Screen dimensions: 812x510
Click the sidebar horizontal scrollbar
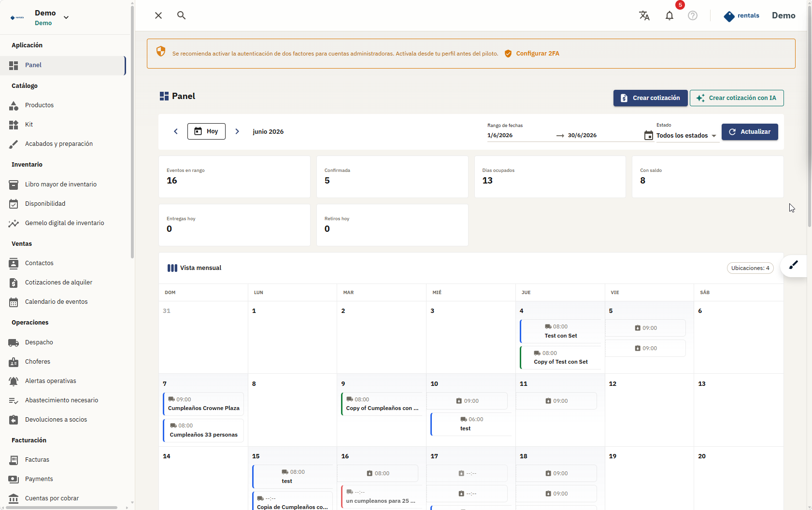click(60, 508)
